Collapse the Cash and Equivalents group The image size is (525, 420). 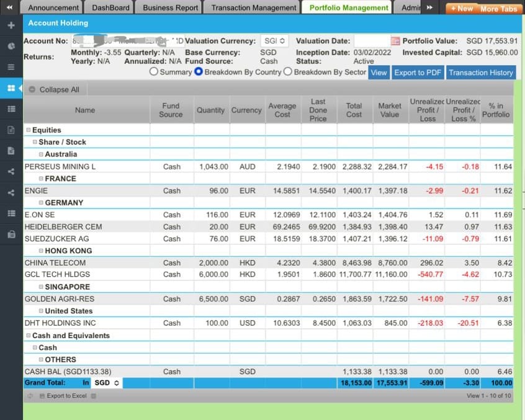29,336
